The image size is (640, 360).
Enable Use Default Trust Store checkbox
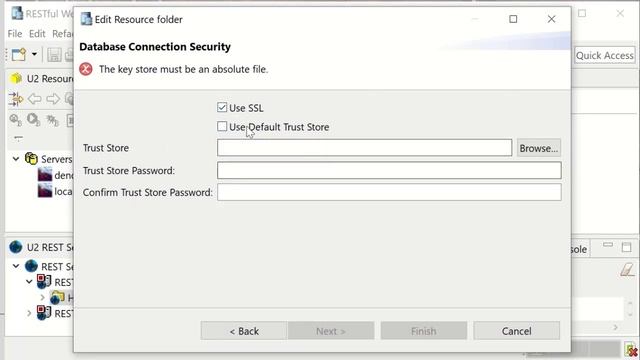[222, 127]
